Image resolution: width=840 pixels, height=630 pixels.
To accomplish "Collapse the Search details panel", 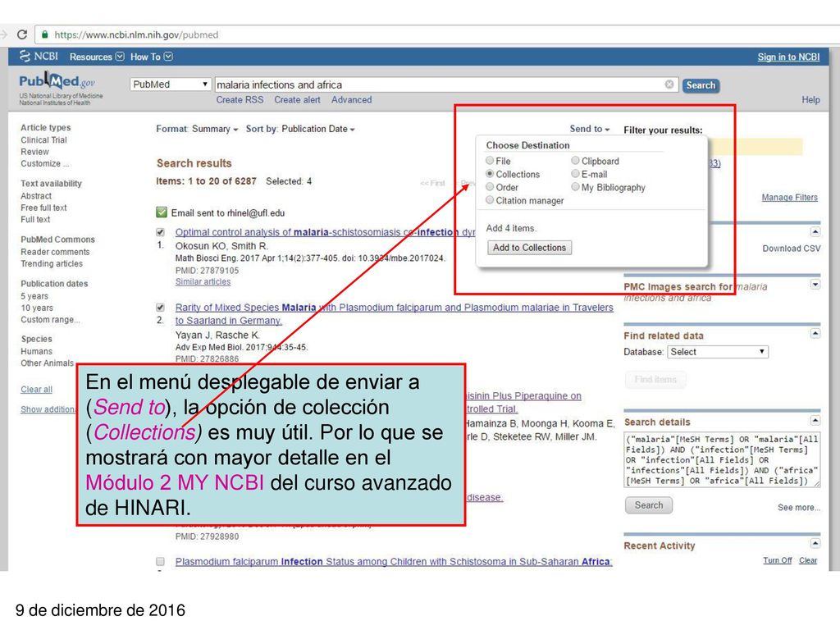I will (x=815, y=421).
